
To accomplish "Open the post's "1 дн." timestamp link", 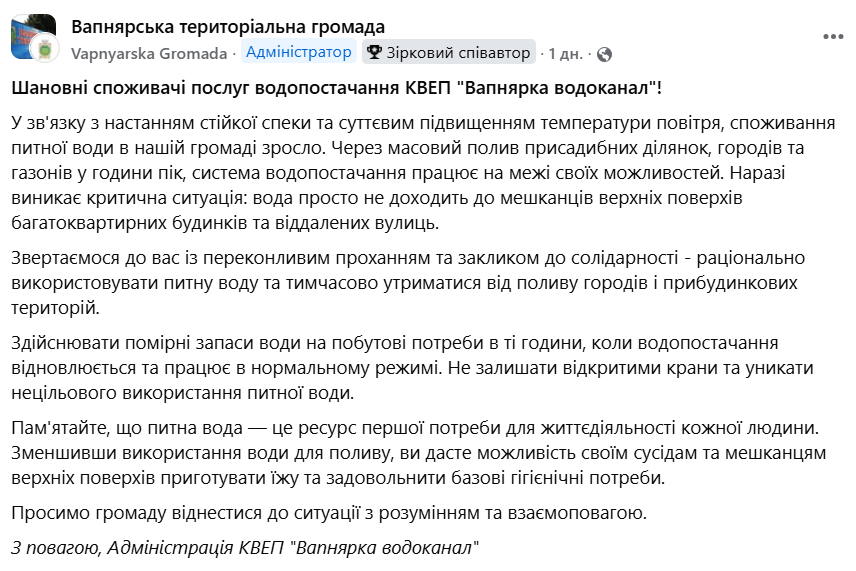I will coord(566,53).
